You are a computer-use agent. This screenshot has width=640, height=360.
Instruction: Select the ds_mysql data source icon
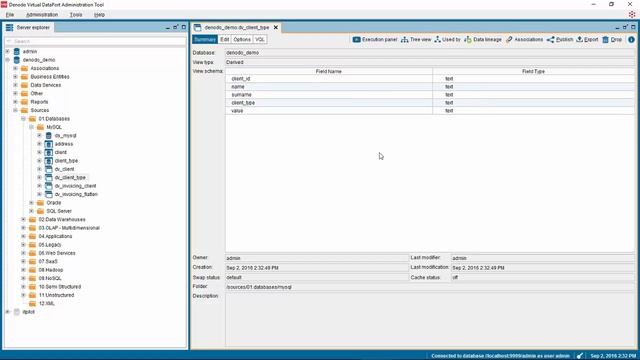pyautogui.click(x=49, y=136)
